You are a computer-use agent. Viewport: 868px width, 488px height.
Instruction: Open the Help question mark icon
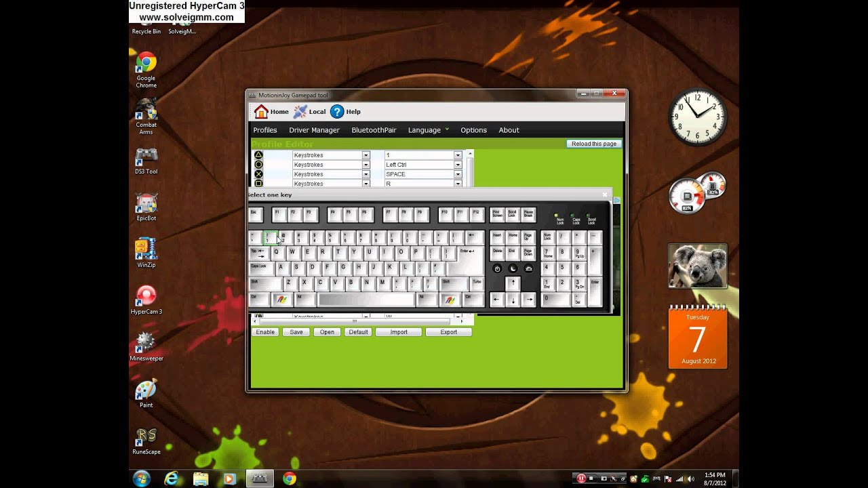point(337,112)
